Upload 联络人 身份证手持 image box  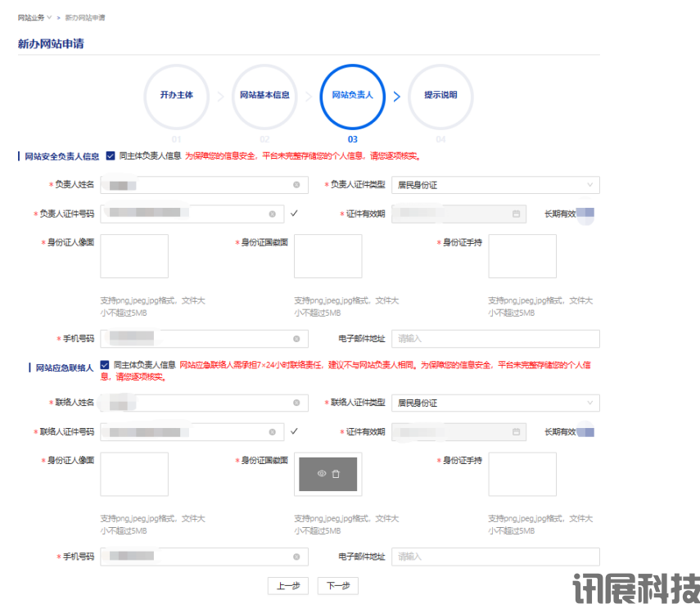(522, 474)
